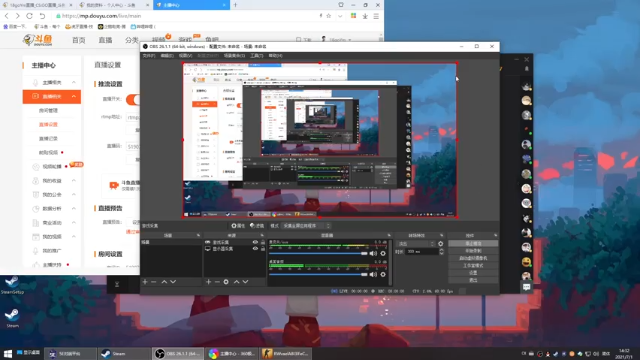Toggle visibility eye of game capture source
The width and height of the screenshot is (640, 360).
click(255, 242)
